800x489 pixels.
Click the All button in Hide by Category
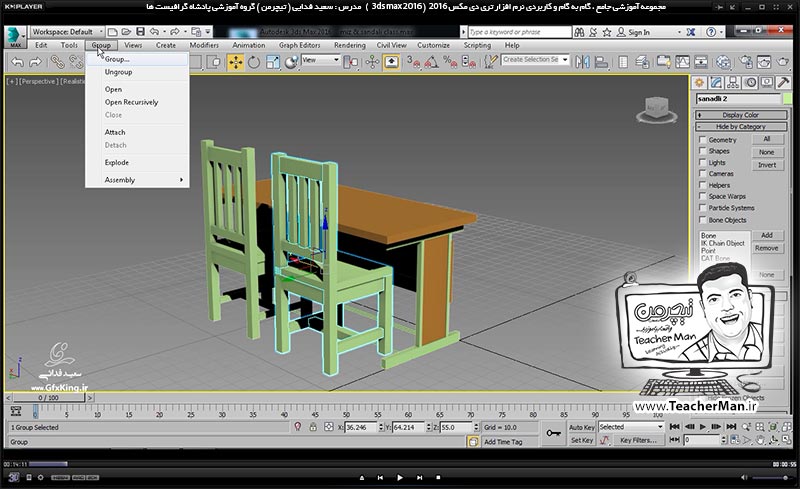coord(767,139)
